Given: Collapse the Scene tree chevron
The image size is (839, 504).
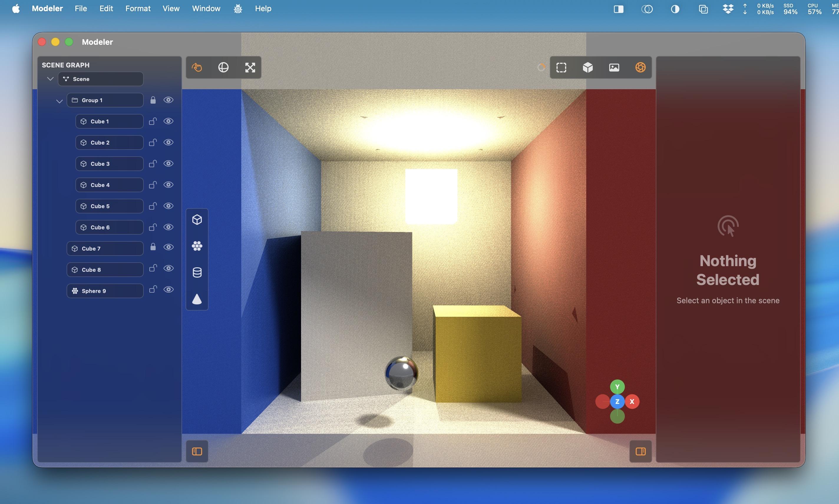Looking at the screenshot, I should 50,79.
